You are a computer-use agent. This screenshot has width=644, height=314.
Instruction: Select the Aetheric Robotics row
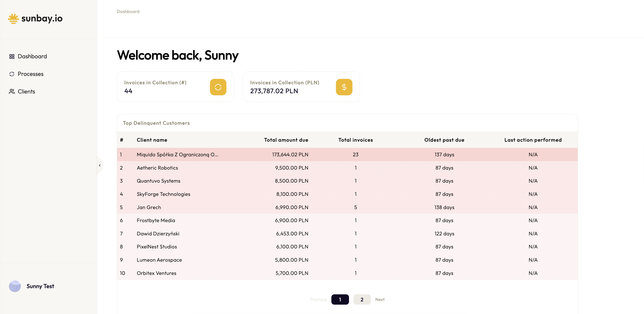point(157,168)
